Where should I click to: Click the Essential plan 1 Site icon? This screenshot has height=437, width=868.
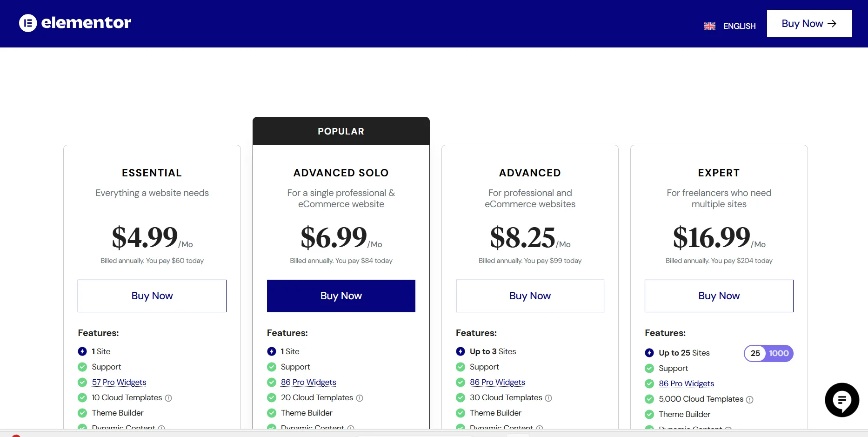[82, 351]
